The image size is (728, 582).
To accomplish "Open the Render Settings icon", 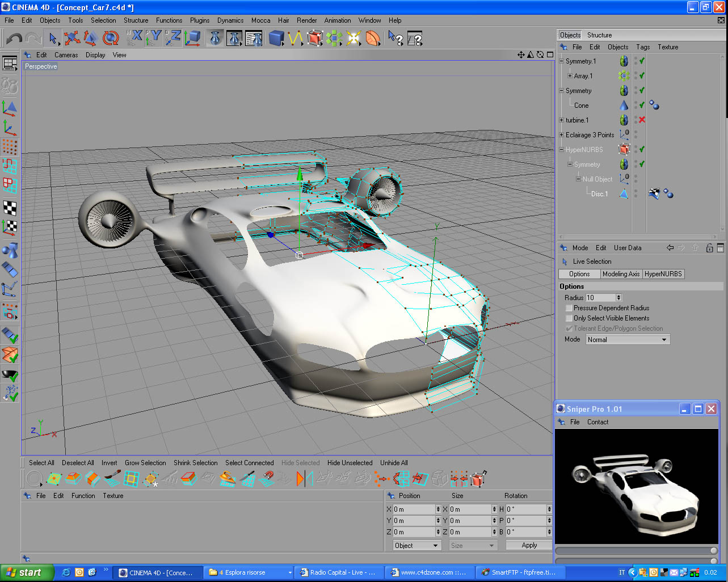I will [254, 38].
